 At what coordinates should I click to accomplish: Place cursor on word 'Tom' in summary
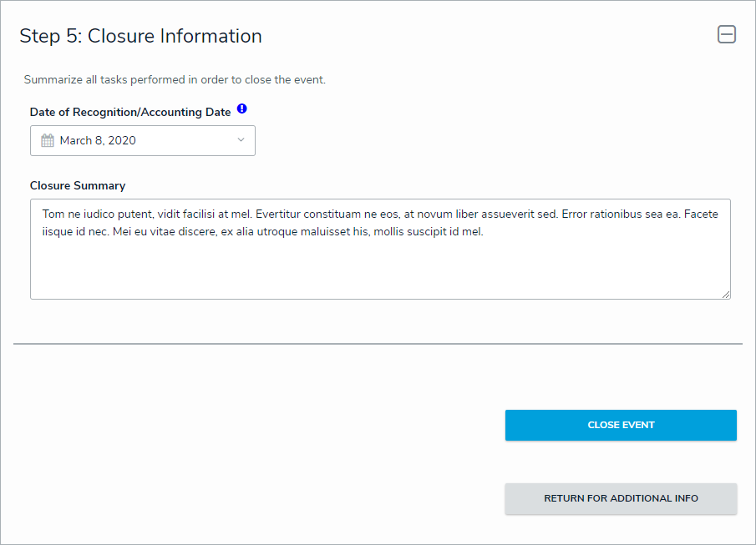pos(53,214)
